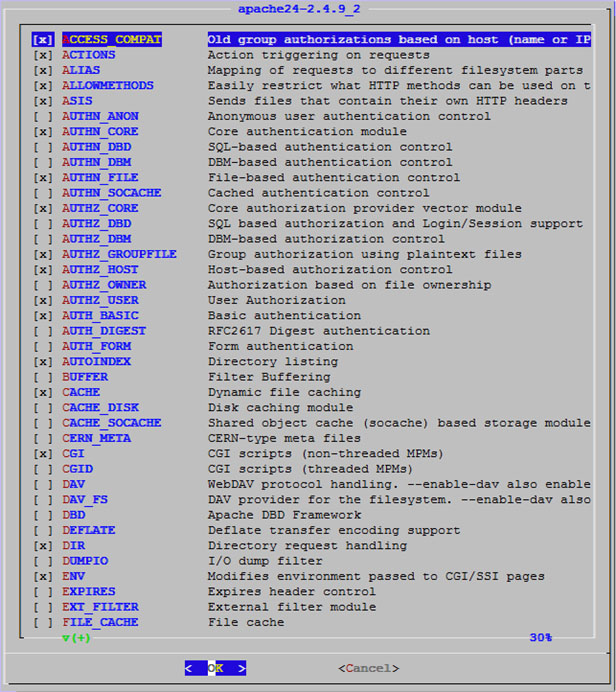
Task: Enable the AUTHZ_DBD checkbox
Action: tap(43, 224)
